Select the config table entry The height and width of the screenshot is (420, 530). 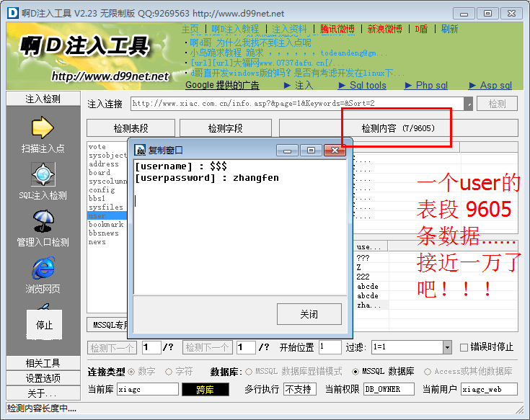102,189
